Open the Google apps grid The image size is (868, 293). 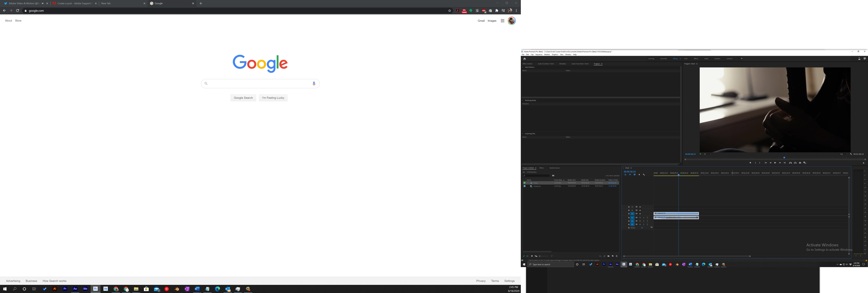pyautogui.click(x=502, y=21)
